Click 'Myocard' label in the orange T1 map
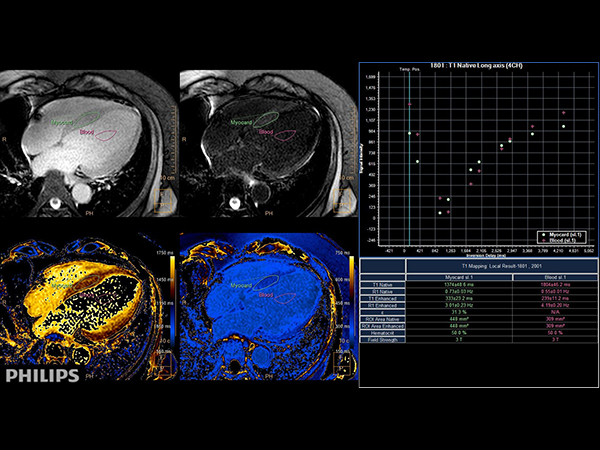Image resolution: width=600 pixels, height=450 pixels. 62,285
